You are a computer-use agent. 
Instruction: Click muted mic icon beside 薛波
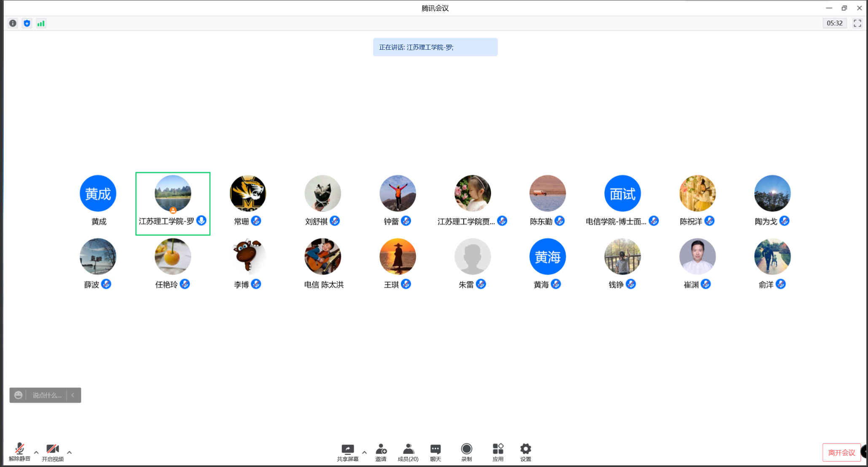click(106, 284)
